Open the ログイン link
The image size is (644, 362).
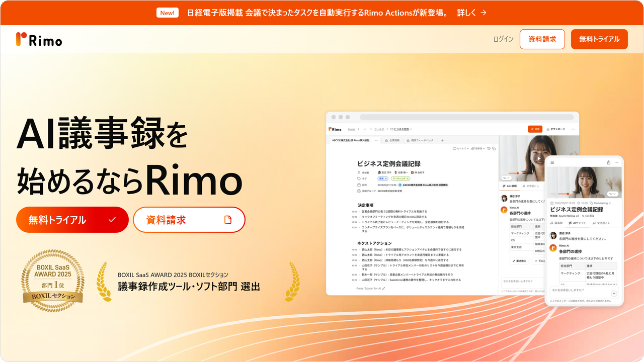tap(503, 39)
